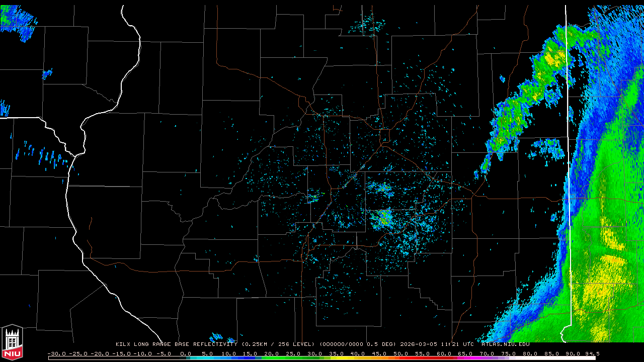Click the 0.25KM / 256 LEVEL text
The height and width of the screenshot is (362, 644).
(278, 344)
